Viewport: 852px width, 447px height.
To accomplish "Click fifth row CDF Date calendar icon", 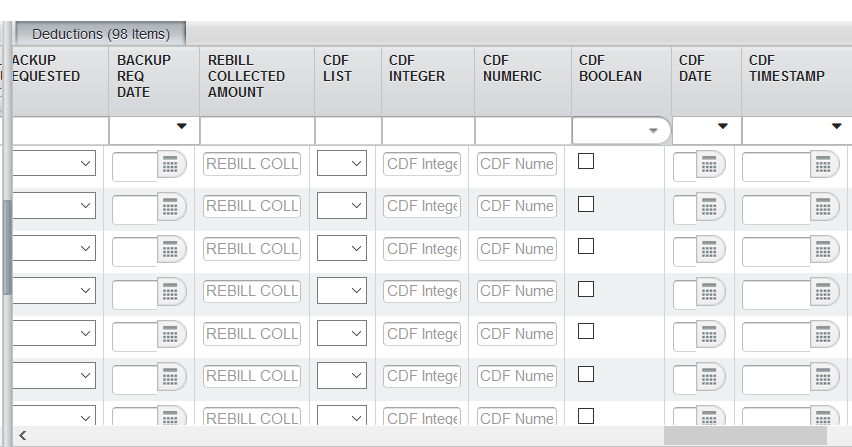I will pyautogui.click(x=710, y=335).
